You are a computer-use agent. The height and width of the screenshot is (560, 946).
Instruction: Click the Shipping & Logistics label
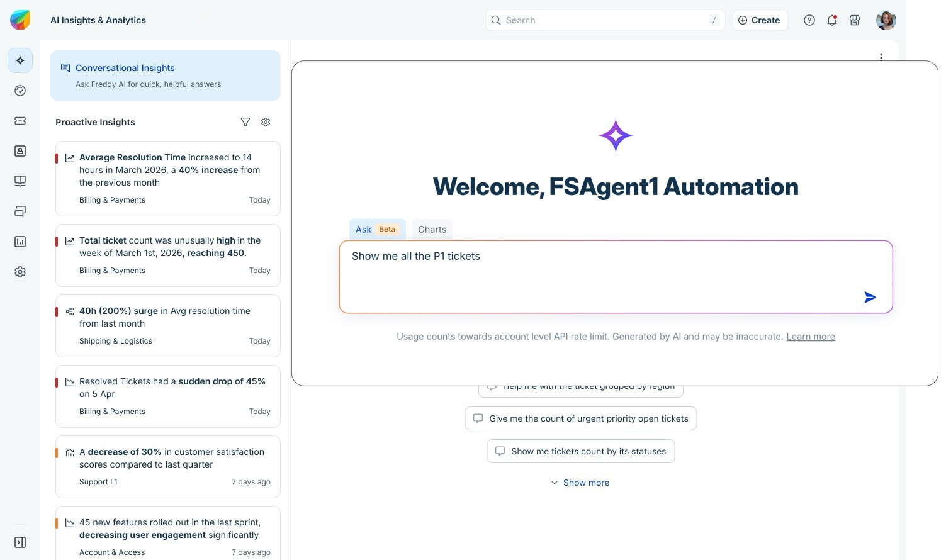(x=116, y=341)
